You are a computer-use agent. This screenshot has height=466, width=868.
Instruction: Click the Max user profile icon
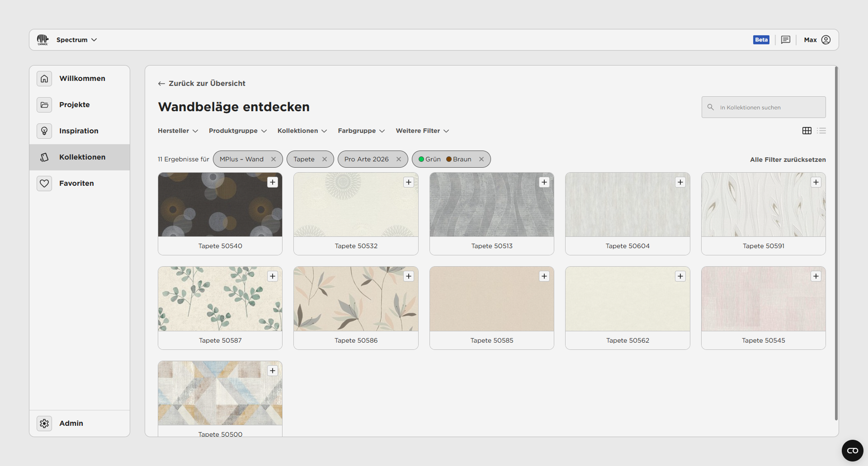pyautogui.click(x=826, y=40)
